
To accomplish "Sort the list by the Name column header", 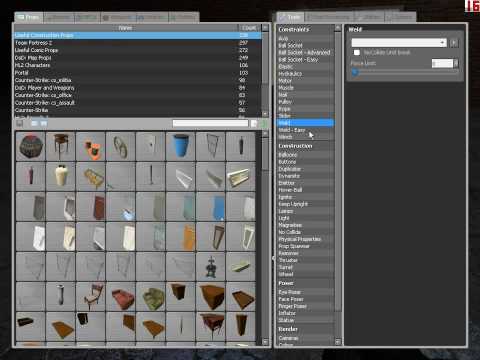I will [125, 28].
